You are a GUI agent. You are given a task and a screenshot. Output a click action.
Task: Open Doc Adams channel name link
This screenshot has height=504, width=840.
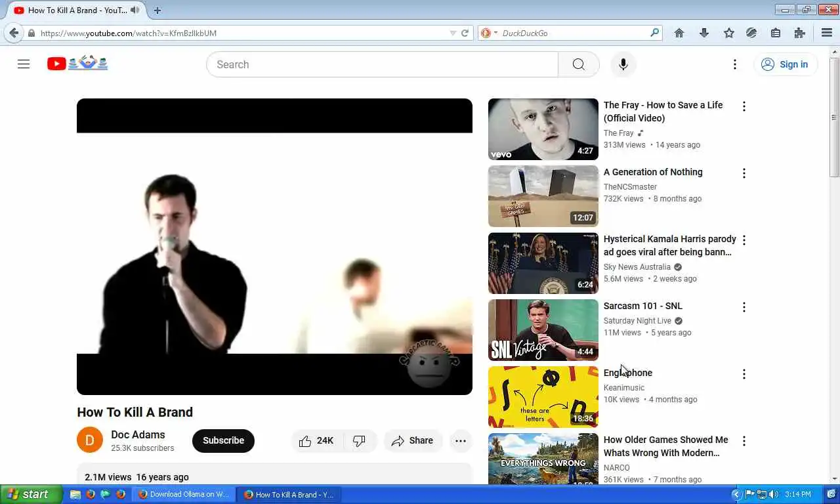pos(138,434)
